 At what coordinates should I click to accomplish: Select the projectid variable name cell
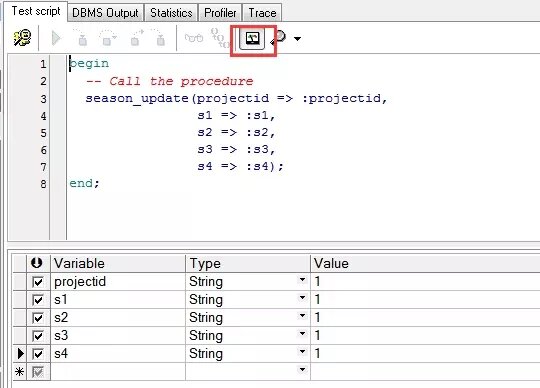(x=118, y=282)
